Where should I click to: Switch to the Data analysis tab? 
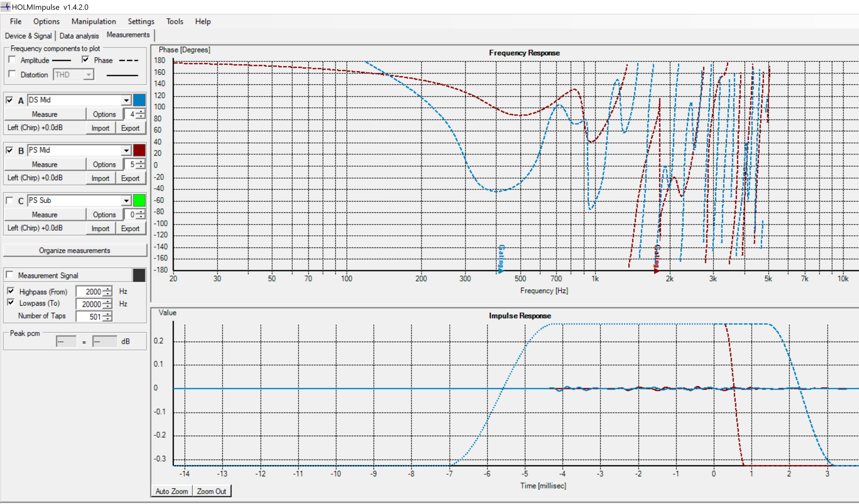[79, 36]
